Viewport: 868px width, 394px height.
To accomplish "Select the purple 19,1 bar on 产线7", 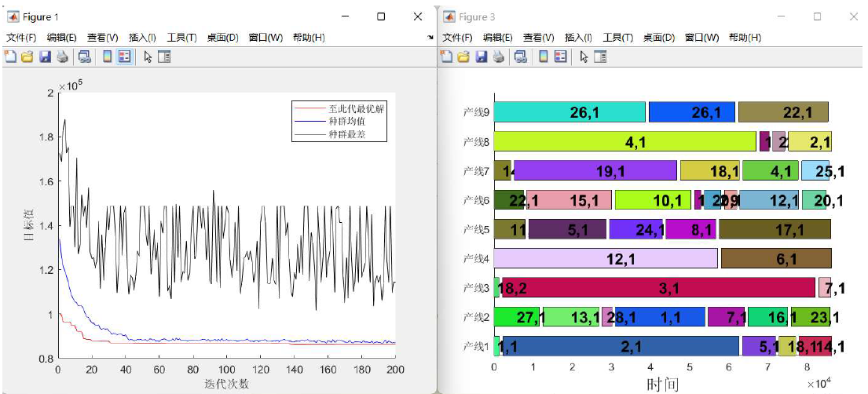I will click(595, 171).
